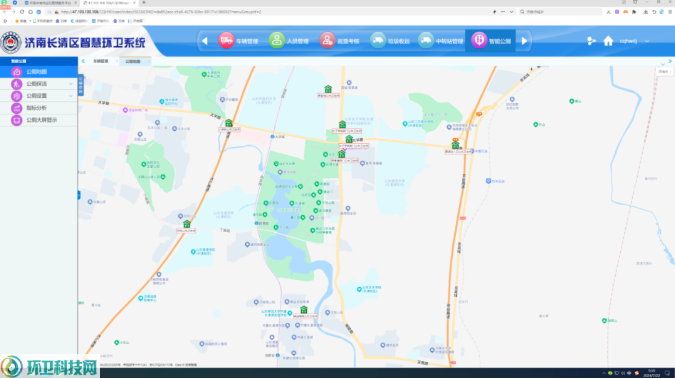Open the 车辆管理 vehicle management module
Viewport: 675px width, 379px height.
coord(238,41)
